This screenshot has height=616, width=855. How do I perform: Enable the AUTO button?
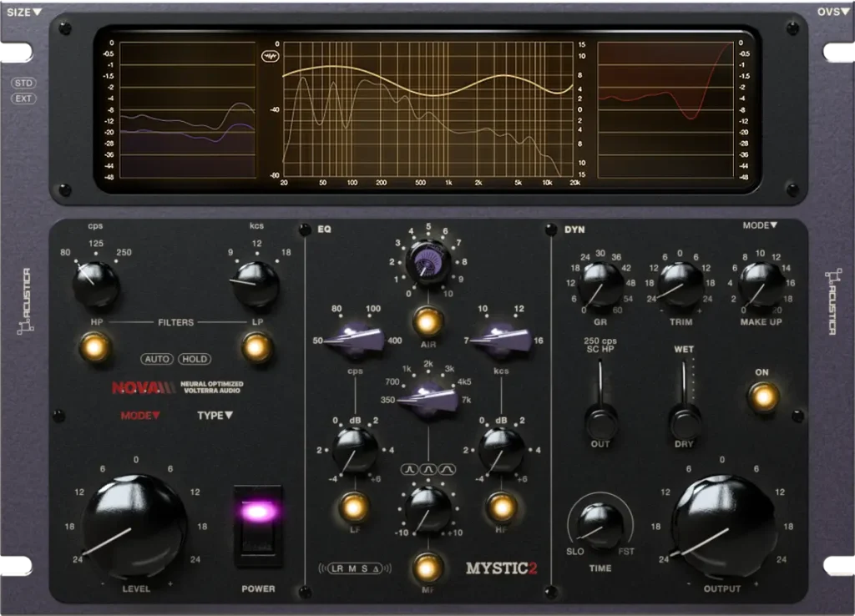pos(157,359)
